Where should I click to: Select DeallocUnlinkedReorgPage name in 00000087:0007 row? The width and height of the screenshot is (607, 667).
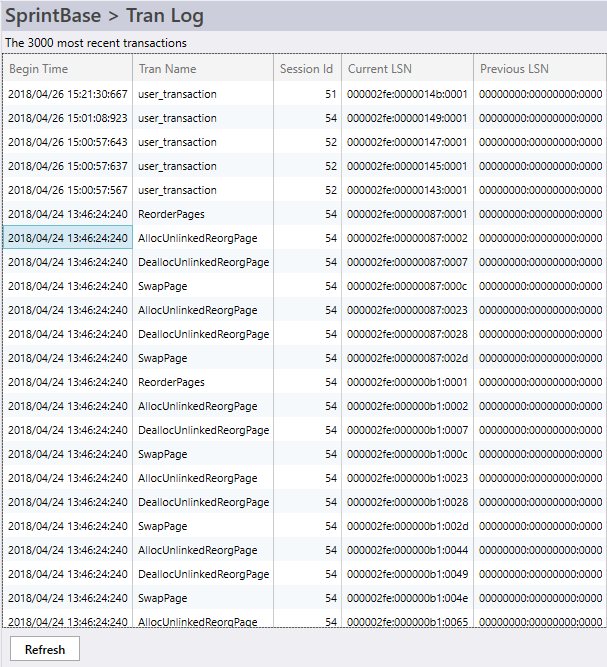(x=203, y=262)
